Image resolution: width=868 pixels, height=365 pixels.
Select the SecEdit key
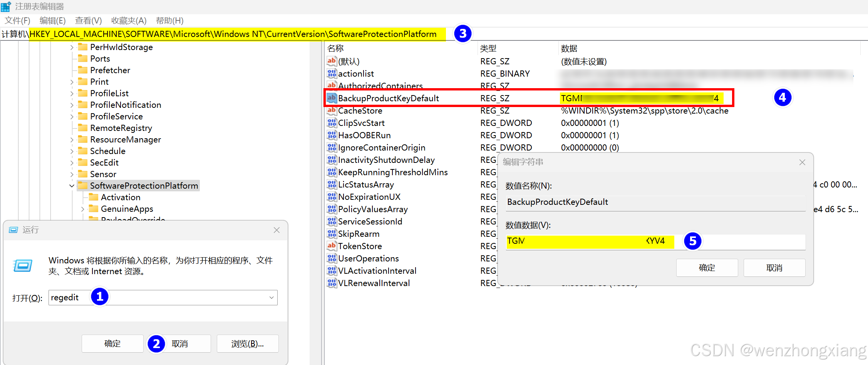pyautogui.click(x=104, y=162)
